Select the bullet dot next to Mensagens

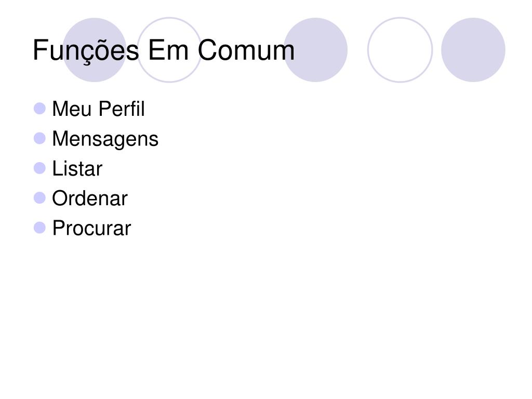click(39, 138)
